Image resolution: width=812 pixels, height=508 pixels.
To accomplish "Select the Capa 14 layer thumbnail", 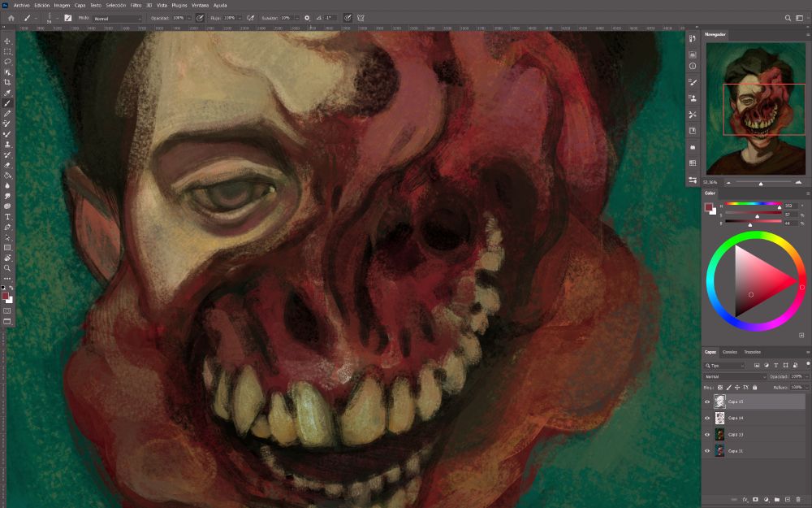I will [719, 419].
